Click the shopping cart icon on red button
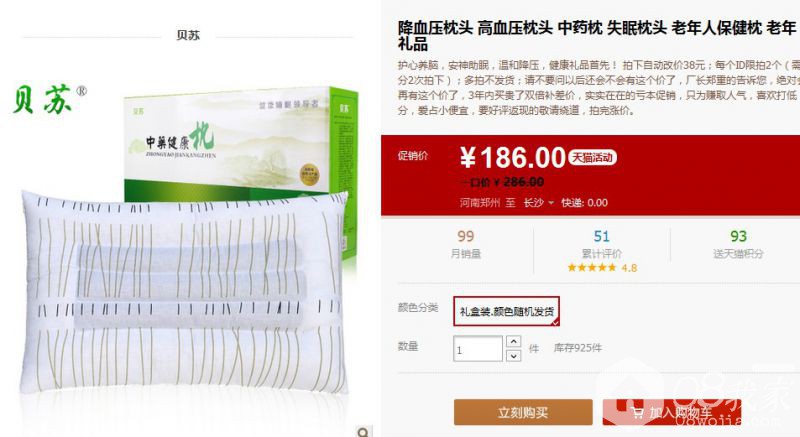Viewport: 800px width, 437px height. 637,412
